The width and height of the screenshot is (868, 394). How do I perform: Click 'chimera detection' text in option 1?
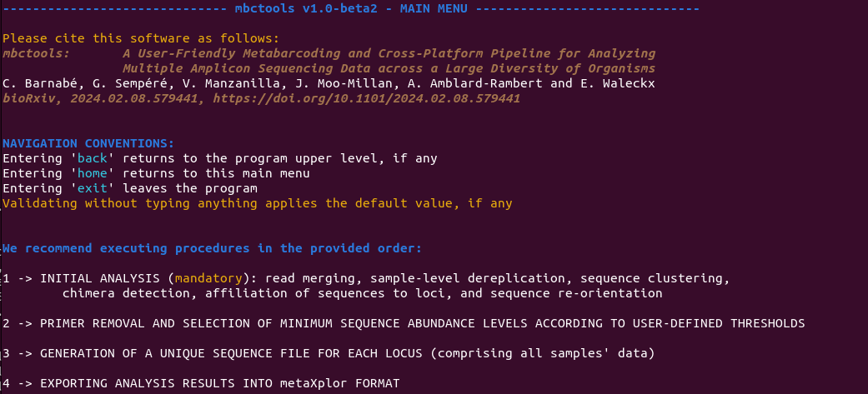coord(126,293)
